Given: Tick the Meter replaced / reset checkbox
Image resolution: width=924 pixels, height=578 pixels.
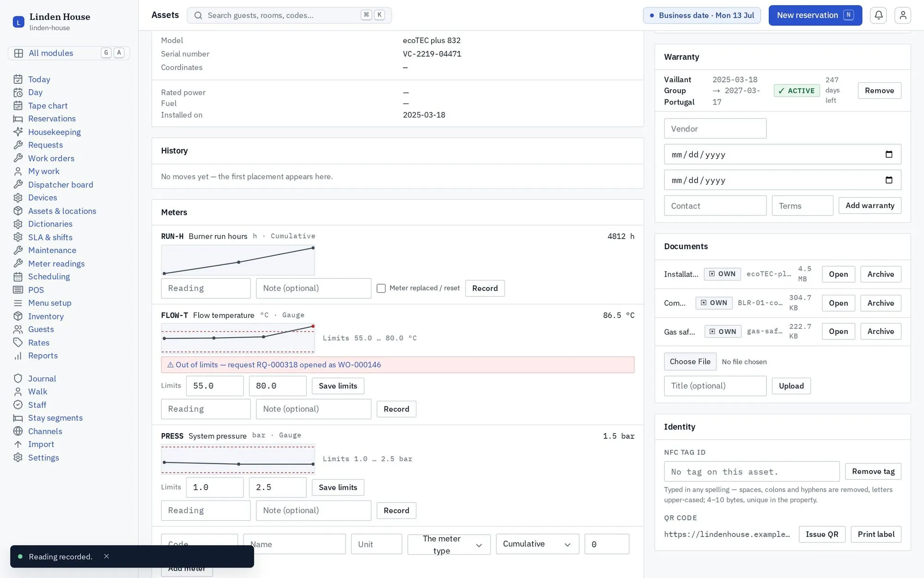Looking at the screenshot, I should [x=381, y=289].
